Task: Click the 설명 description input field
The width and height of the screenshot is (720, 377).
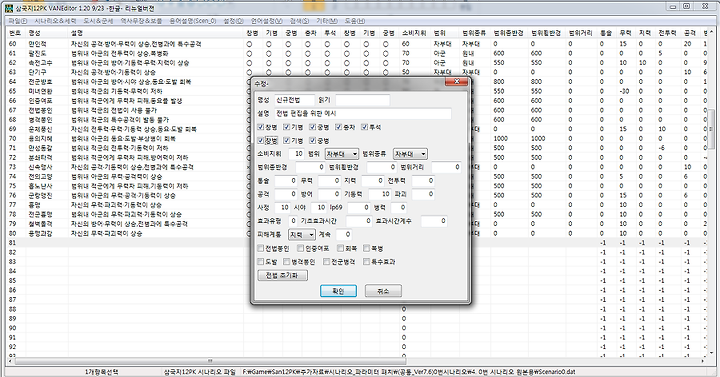Action: pos(363,113)
